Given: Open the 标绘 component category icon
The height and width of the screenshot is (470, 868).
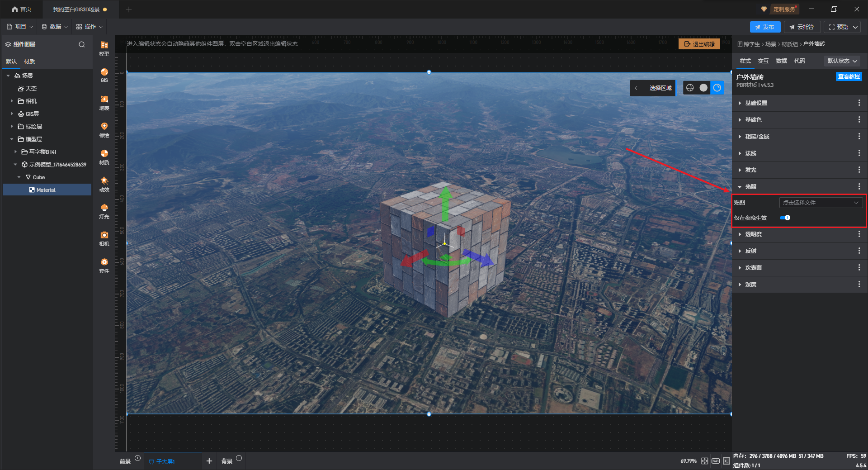Looking at the screenshot, I should [x=104, y=129].
